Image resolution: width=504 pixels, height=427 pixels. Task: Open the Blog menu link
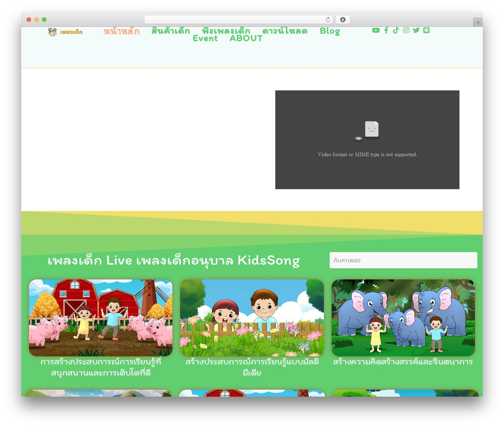pyautogui.click(x=330, y=31)
